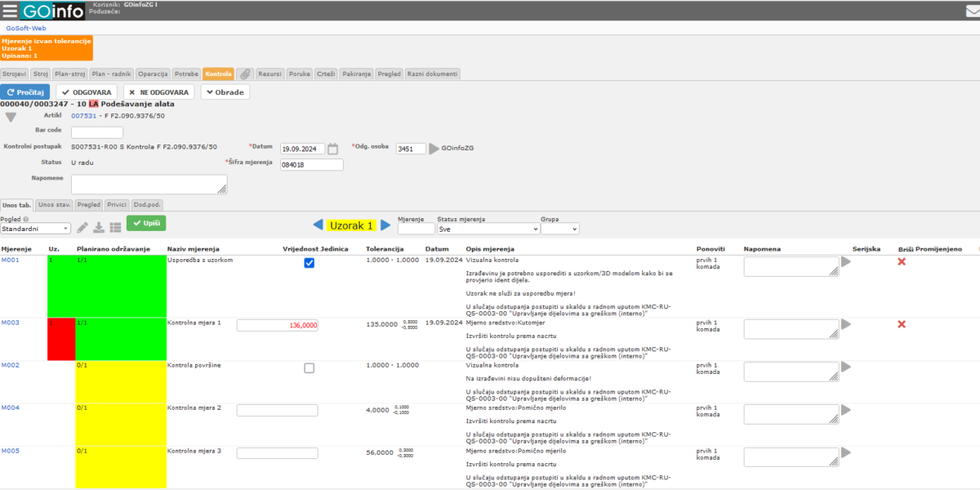The height and width of the screenshot is (490, 980).
Task: Go to the previous sample with left arrow
Action: click(x=318, y=225)
